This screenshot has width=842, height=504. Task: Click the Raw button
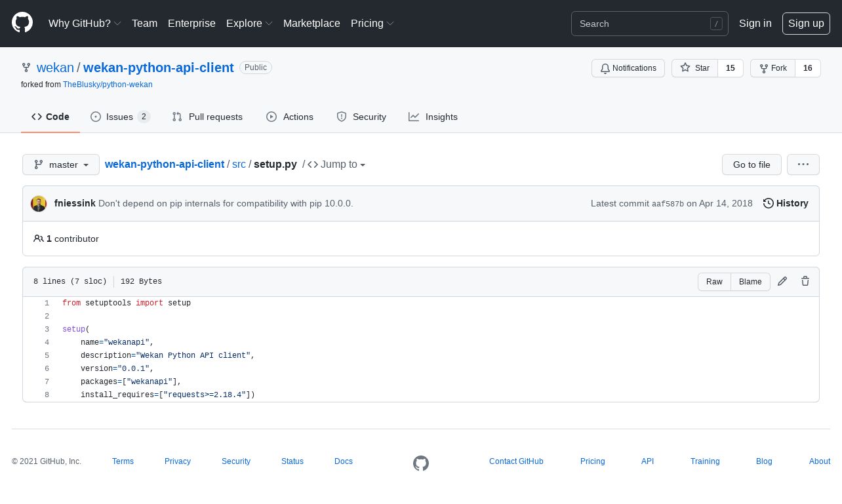tap(714, 282)
